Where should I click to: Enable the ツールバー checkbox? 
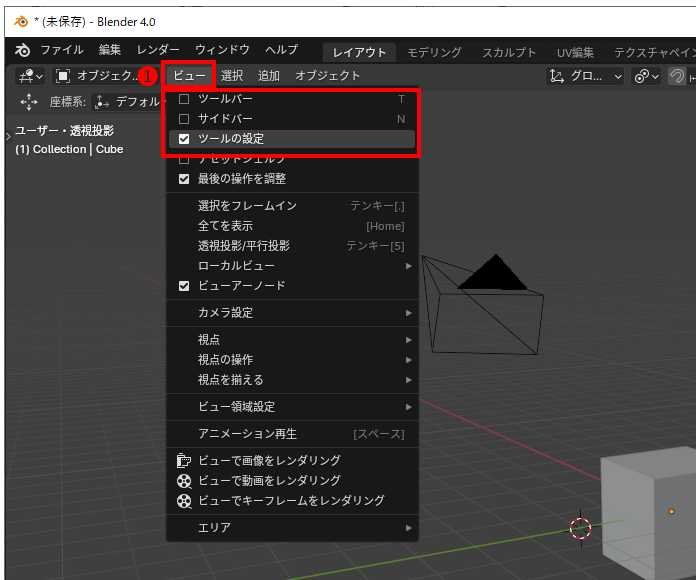184,99
